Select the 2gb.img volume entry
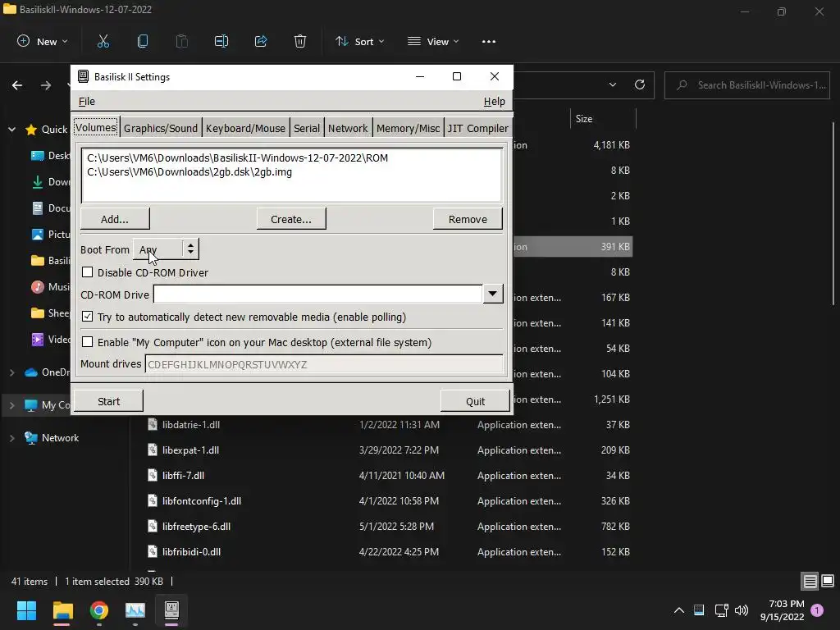Screen dimensions: 840x630 coord(292,172)
